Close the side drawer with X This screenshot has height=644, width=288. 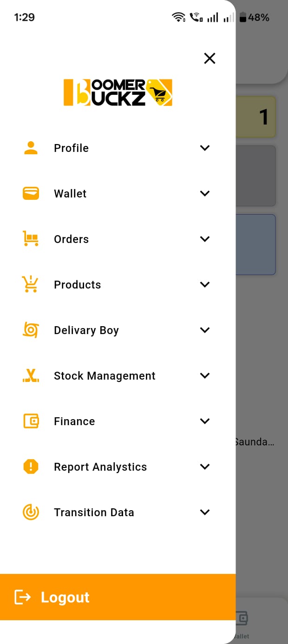pyautogui.click(x=209, y=58)
